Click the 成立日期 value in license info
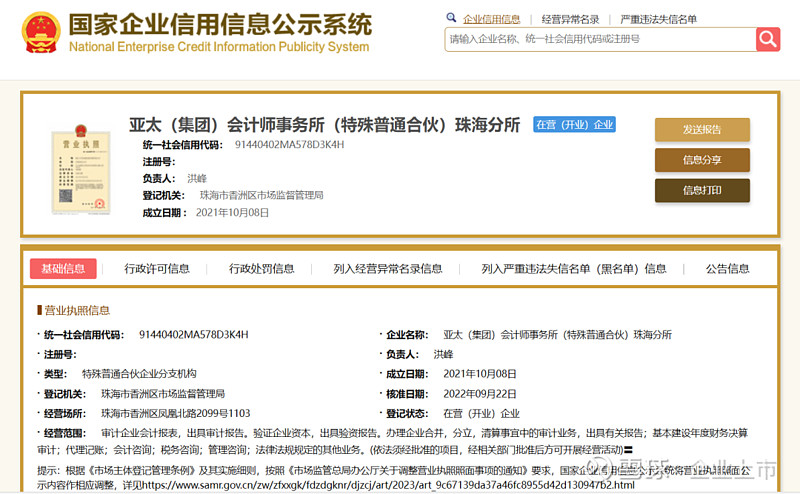The height and width of the screenshot is (494, 800). click(480, 374)
